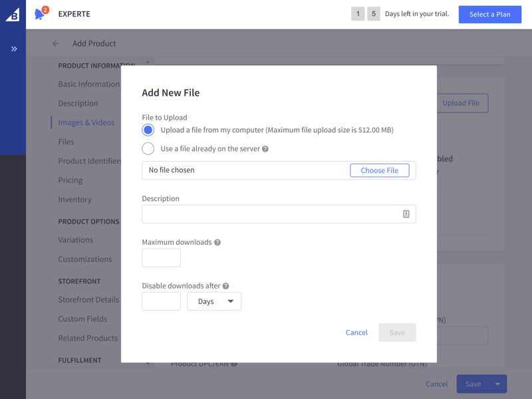Click the Disable downloads after number field
Viewport: 532px width, 399px height.
(x=161, y=301)
